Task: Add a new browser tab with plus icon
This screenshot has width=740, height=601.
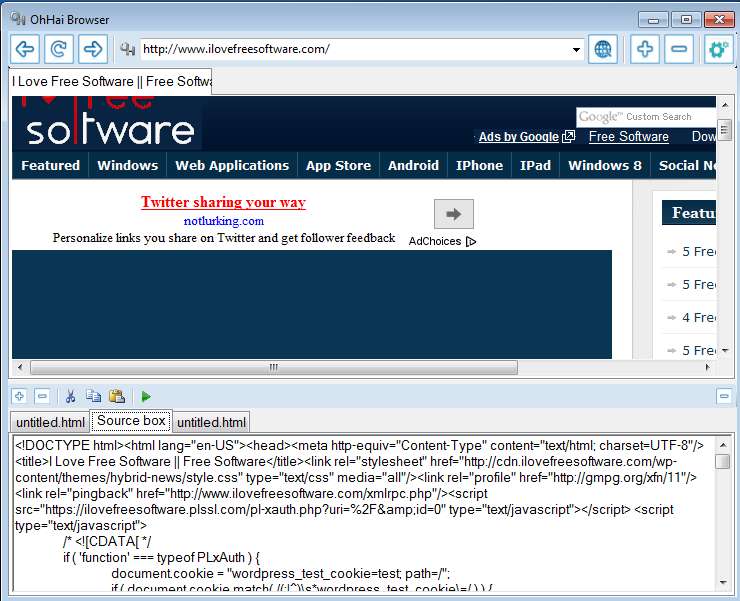Action: coord(645,49)
